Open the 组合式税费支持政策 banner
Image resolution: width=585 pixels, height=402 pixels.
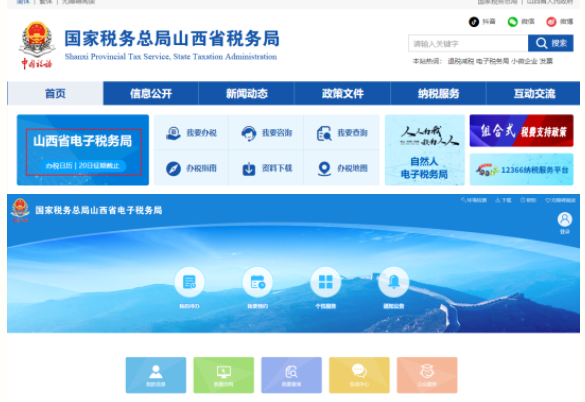pyautogui.click(x=521, y=131)
